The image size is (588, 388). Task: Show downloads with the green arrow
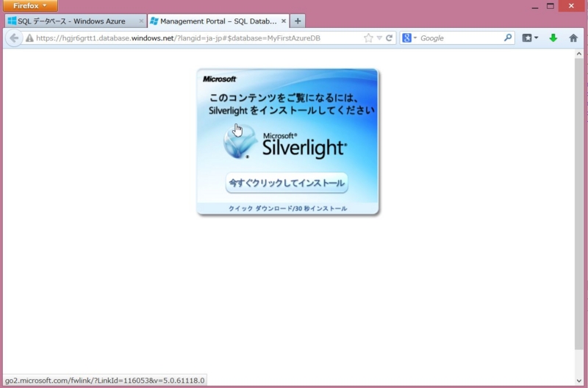553,38
